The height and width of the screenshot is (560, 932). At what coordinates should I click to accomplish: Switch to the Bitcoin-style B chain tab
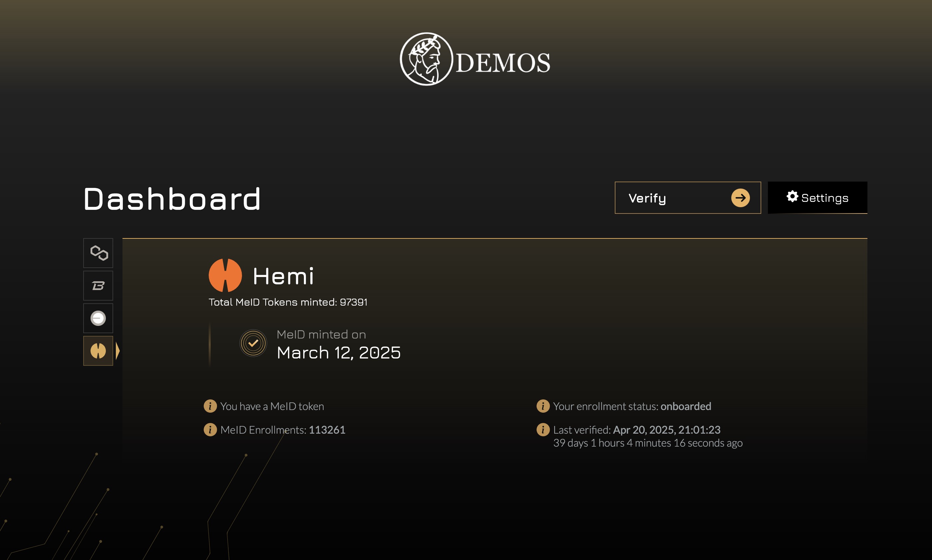tap(98, 286)
